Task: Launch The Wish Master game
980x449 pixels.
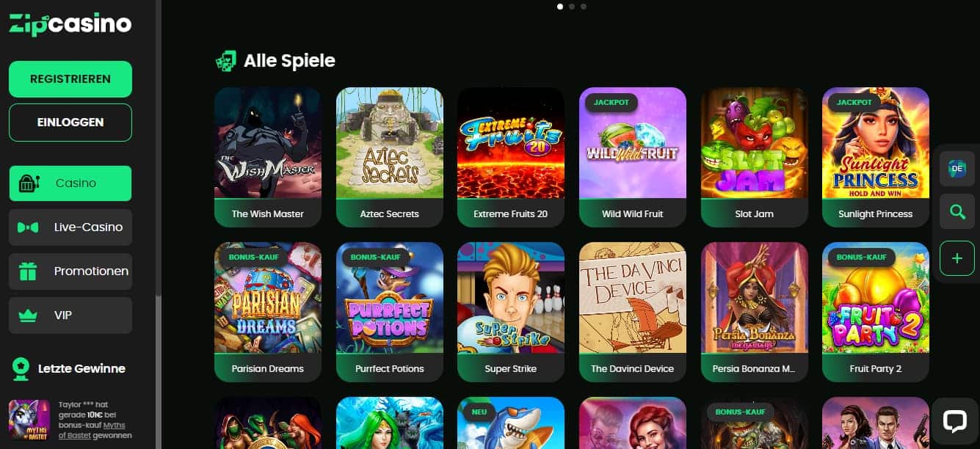Action: pos(268,158)
